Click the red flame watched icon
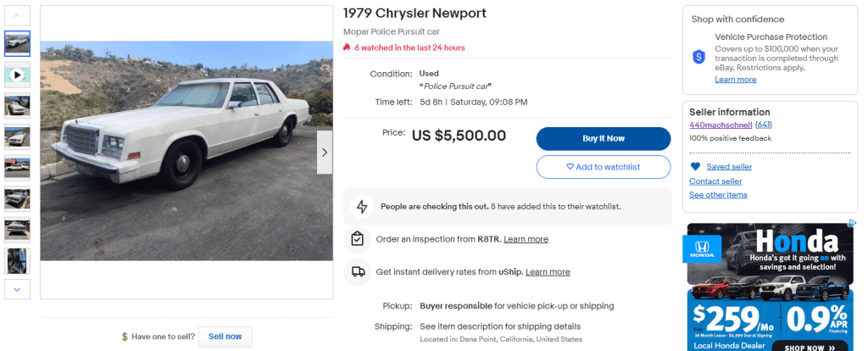868x351 pixels. [x=347, y=47]
